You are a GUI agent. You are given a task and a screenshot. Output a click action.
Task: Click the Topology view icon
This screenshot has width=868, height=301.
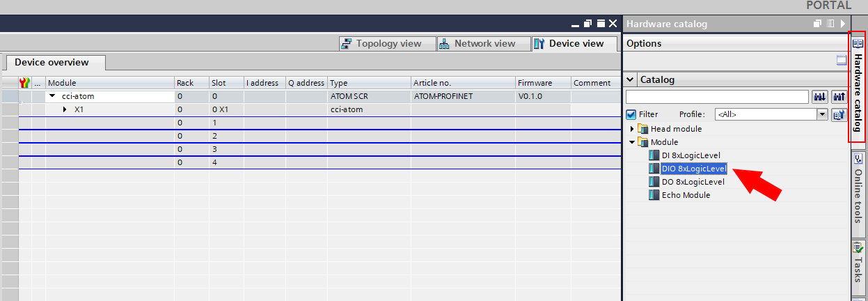coord(347,44)
